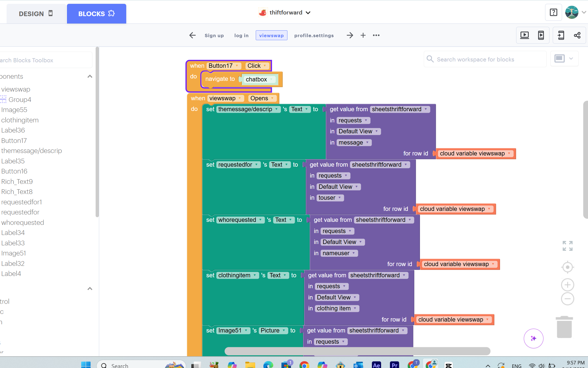Open the profile.settings screen tab
The image size is (588, 368).
314,36
